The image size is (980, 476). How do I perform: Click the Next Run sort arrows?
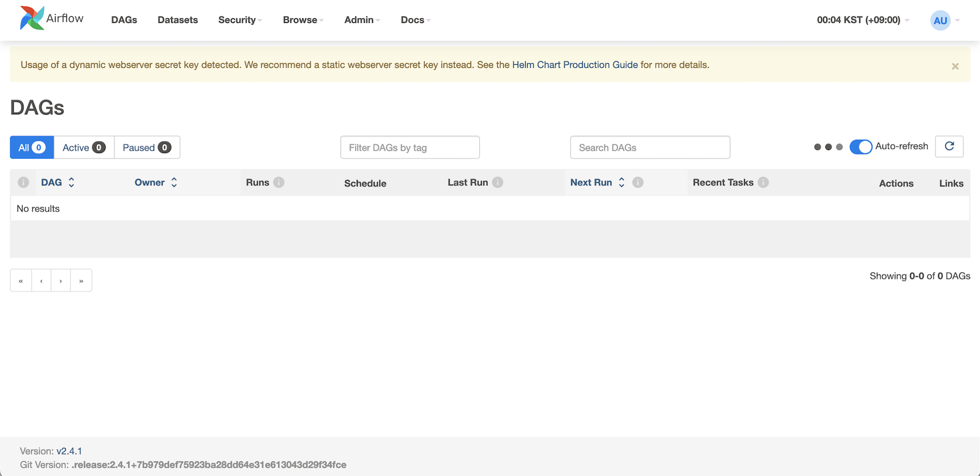[621, 182]
